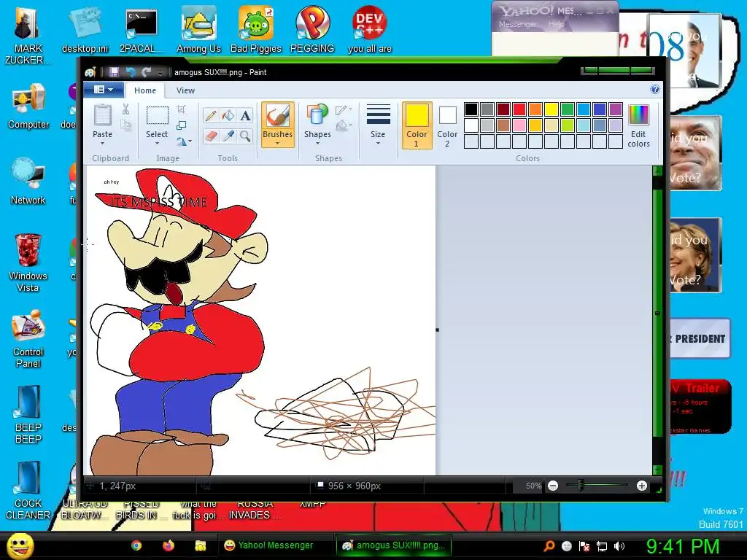This screenshot has width=747, height=560.
Task: Open the Recycle Bin named Windows Vista
Action: pyautogui.click(x=28, y=263)
